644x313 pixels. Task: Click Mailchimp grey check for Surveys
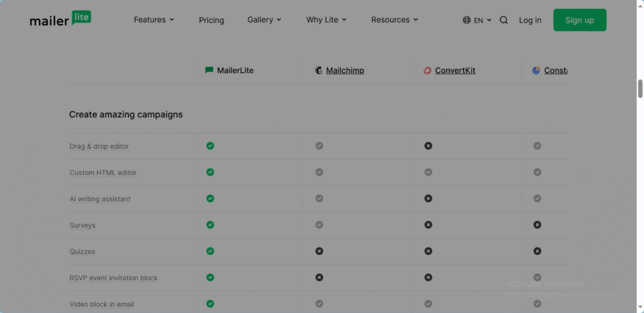[319, 225]
